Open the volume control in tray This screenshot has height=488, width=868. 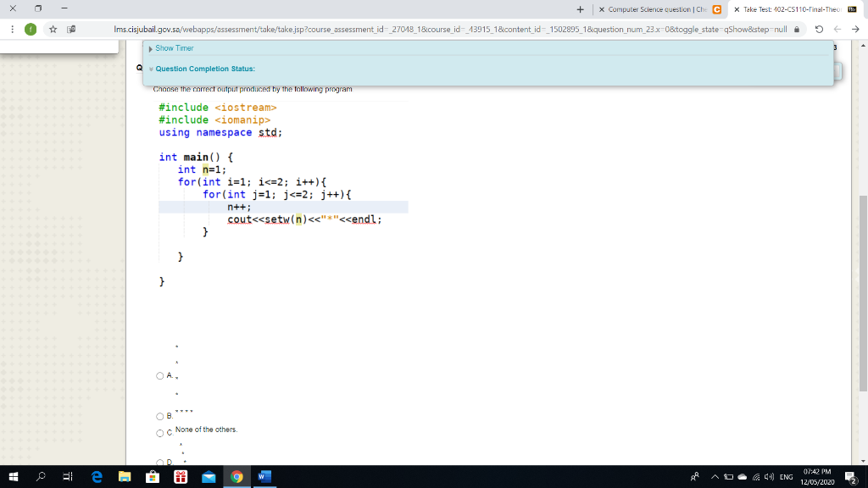point(769,477)
